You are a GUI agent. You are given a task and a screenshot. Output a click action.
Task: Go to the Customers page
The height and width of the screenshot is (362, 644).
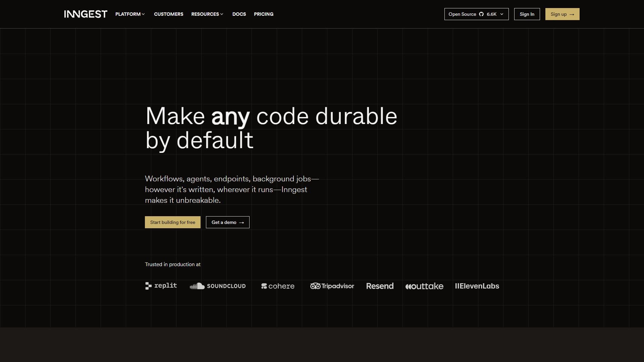(168, 14)
